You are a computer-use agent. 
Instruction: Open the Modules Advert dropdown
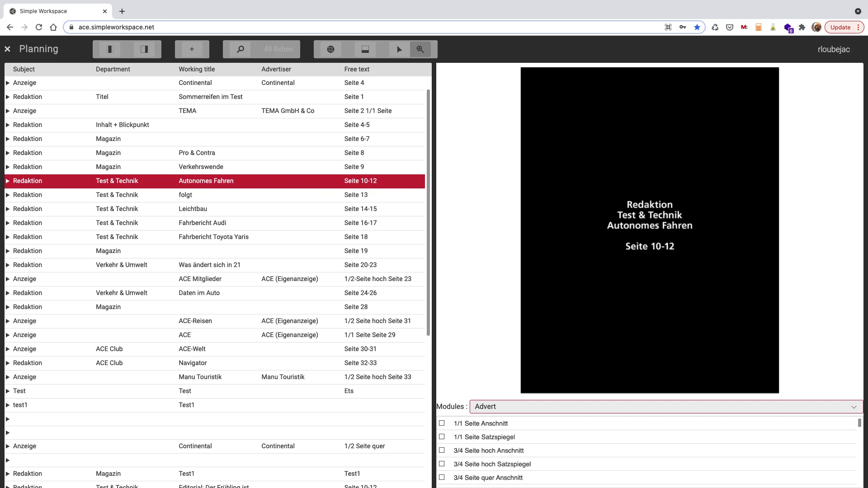[666, 407]
